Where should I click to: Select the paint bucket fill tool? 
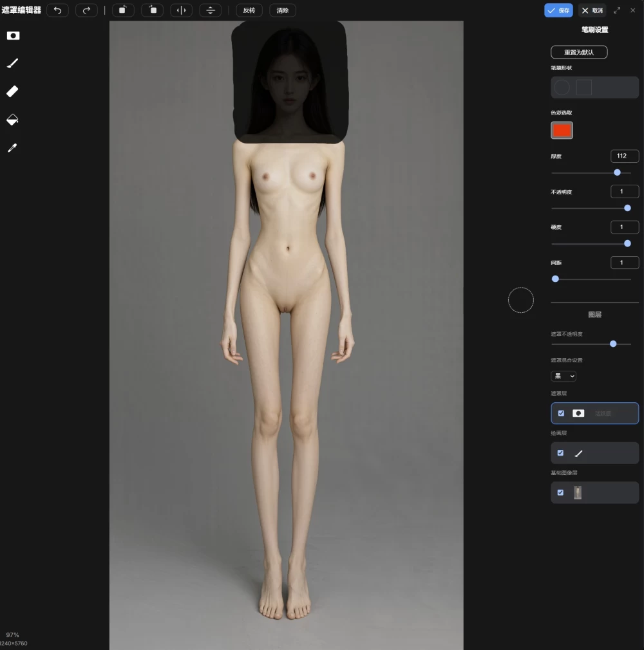point(12,120)
